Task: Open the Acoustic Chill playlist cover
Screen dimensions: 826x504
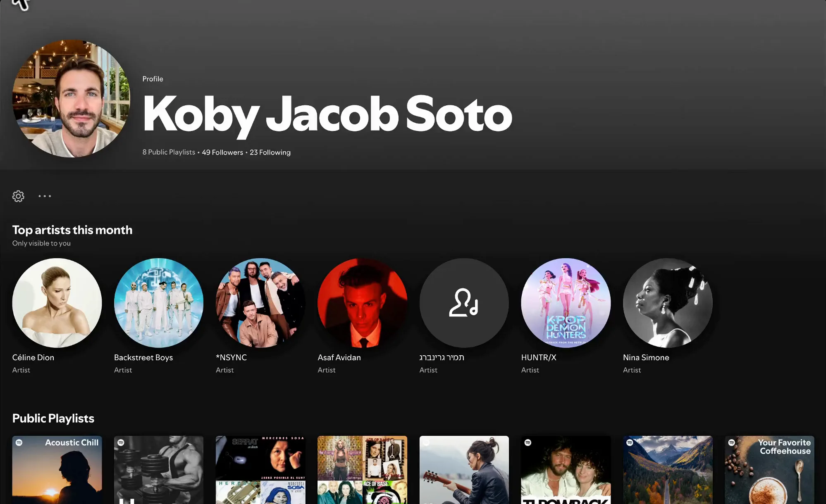Action: click(57, 470)
